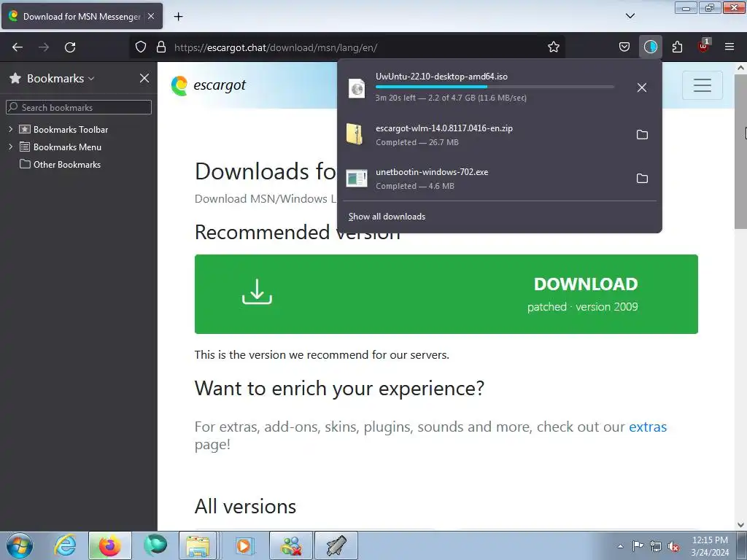747x560 pixels.
Task: Open a new browser tab
Action: (178, 17)
